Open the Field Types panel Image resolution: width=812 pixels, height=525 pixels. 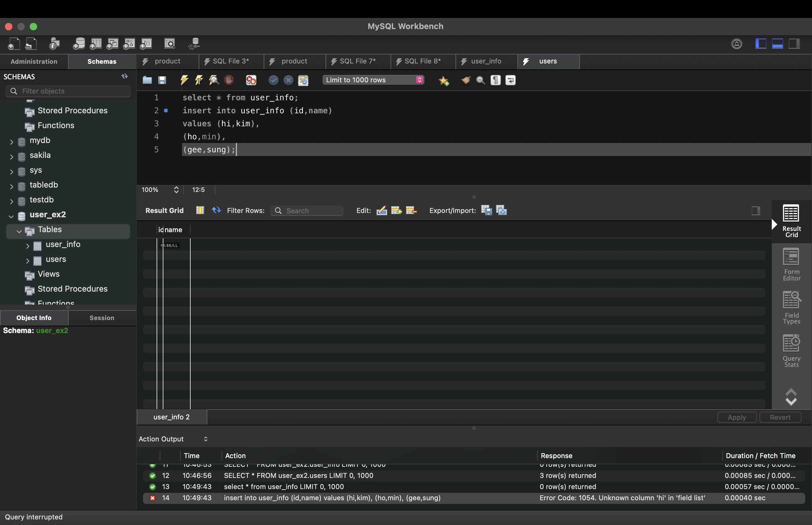pyautogui.click(x=791, y=308)
